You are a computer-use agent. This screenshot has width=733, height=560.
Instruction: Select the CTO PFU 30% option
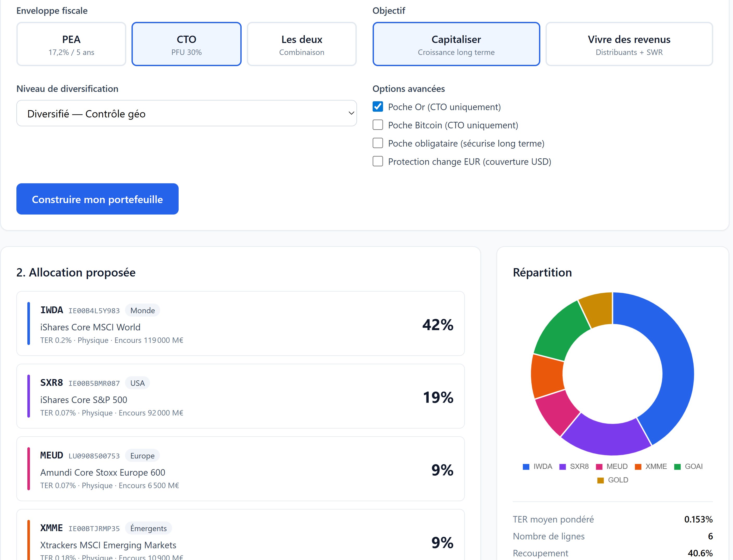pos(186,44)
